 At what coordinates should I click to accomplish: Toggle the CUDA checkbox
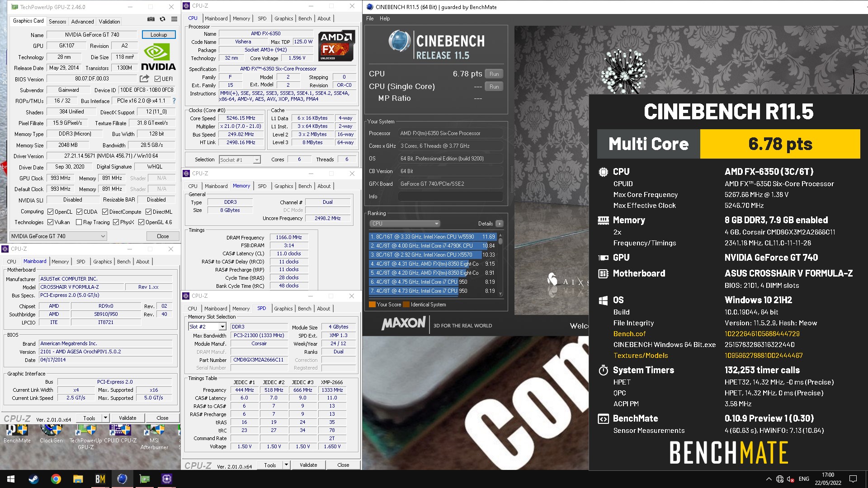79,211
